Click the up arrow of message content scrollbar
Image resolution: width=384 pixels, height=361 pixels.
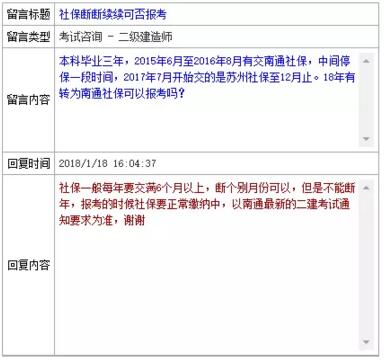[366, 61]
